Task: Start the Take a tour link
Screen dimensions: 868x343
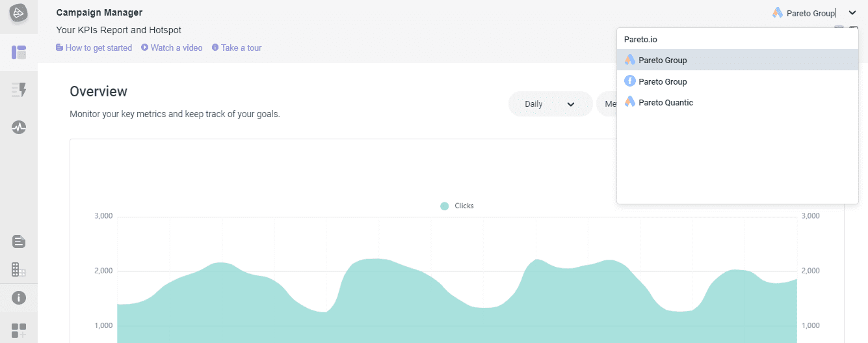Action: [237, 48]
